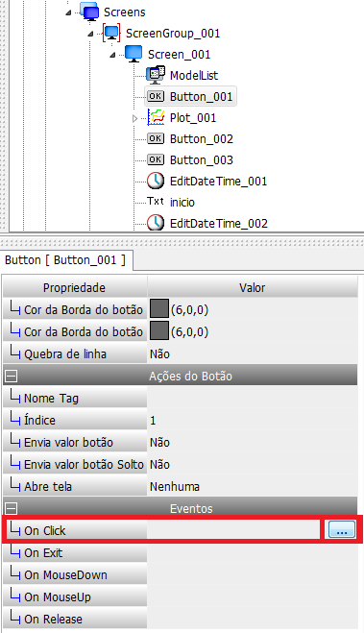Select Plot_001 in the tree

click(x=193, y=117)
